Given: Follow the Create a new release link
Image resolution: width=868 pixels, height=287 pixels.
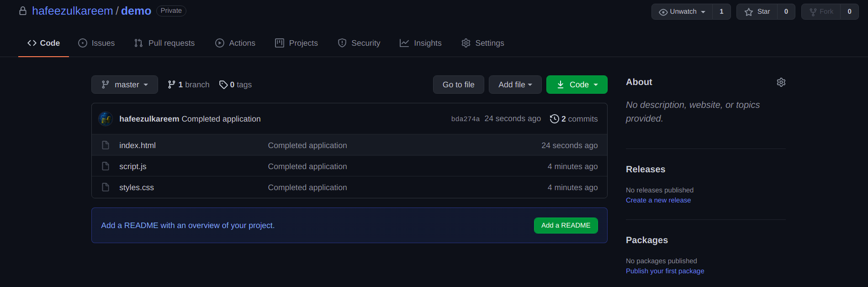Looking at the screenshot, I should tap(658, 200).
